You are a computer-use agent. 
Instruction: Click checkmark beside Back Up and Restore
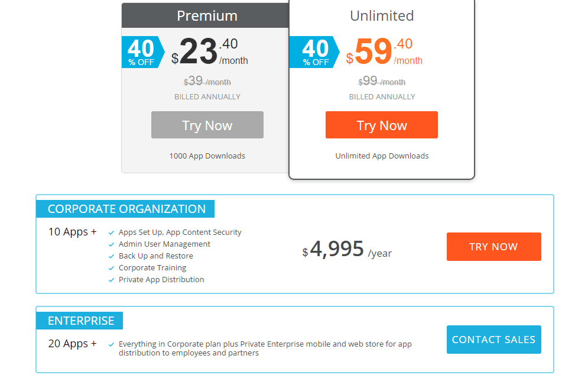point(111,256)
